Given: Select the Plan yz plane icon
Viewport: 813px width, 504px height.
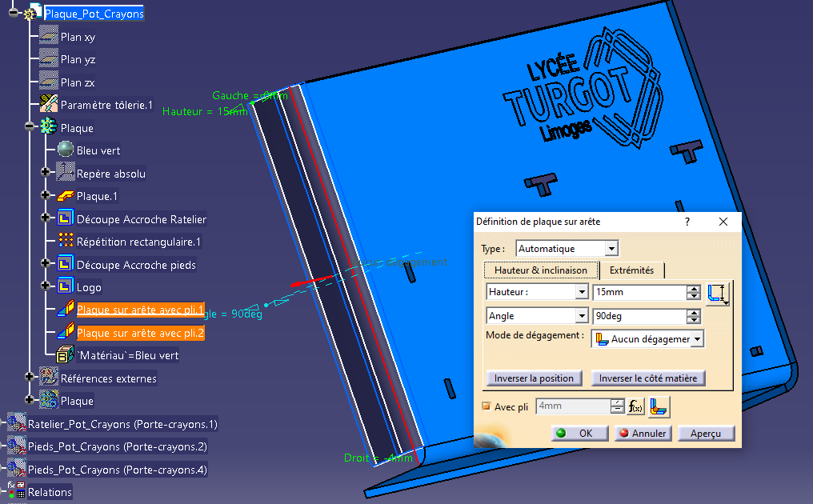Looking at the screenshot, I should [49, 59].
